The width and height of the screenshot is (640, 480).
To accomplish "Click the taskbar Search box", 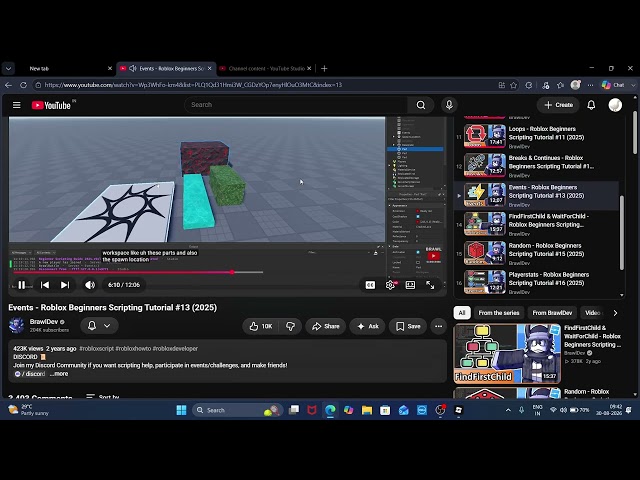I will 237,410.
